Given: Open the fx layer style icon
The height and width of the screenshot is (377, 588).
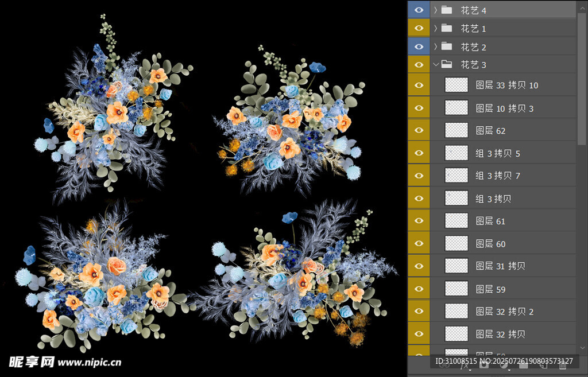Looking at the screenshot, I should [465, 364].
